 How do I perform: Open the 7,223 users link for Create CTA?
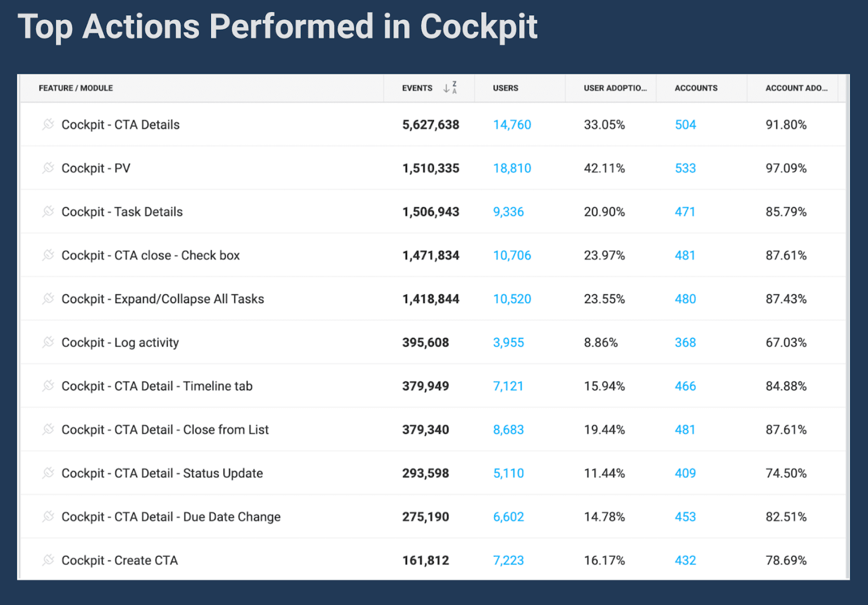(x=508, y=561)
